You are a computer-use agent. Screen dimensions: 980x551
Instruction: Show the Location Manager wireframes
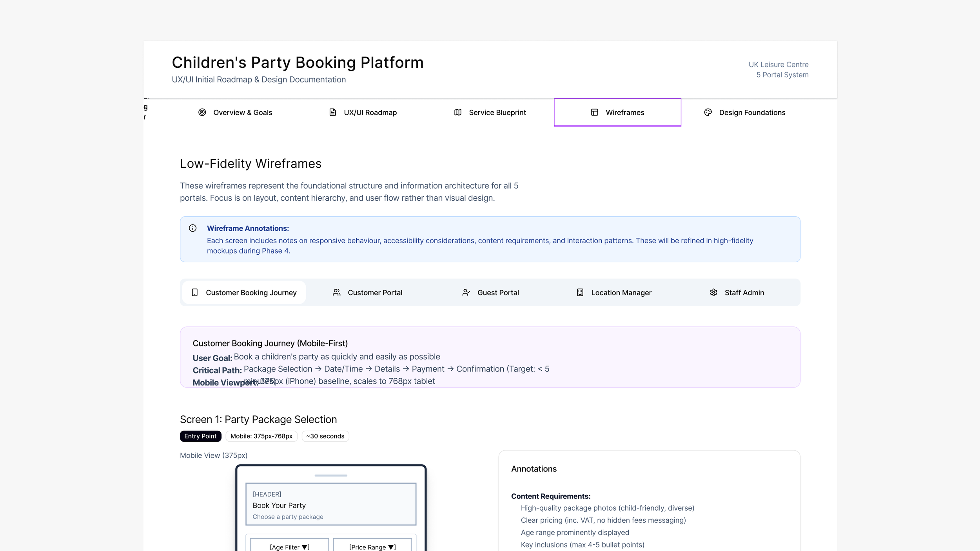pos(613,292)
